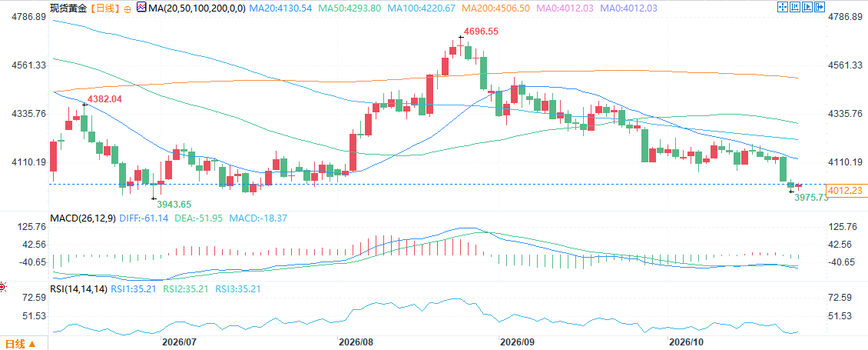Click the 4696.55 high price label

click(x=481, y=32)
